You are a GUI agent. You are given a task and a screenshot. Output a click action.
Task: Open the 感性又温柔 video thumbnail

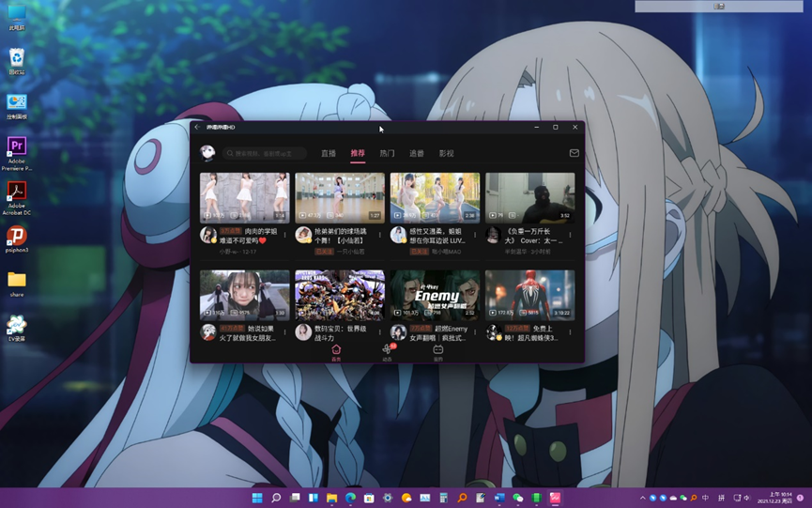[435, 197]
